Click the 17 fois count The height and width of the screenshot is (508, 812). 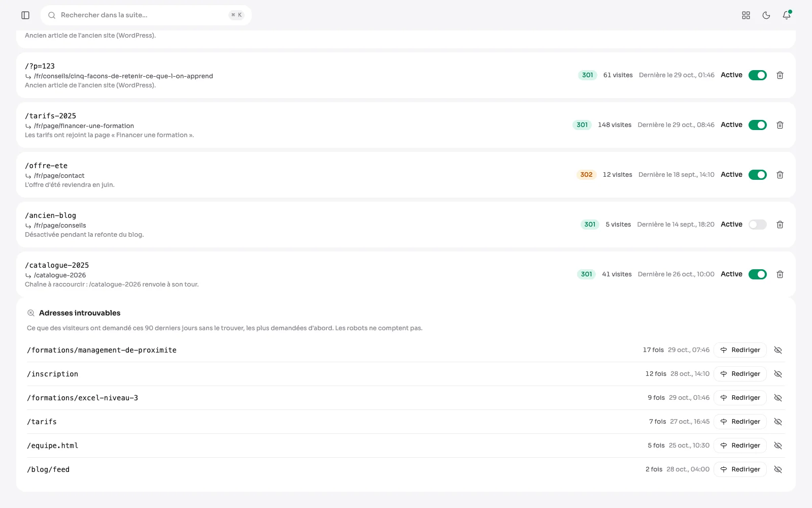(653, 350)
